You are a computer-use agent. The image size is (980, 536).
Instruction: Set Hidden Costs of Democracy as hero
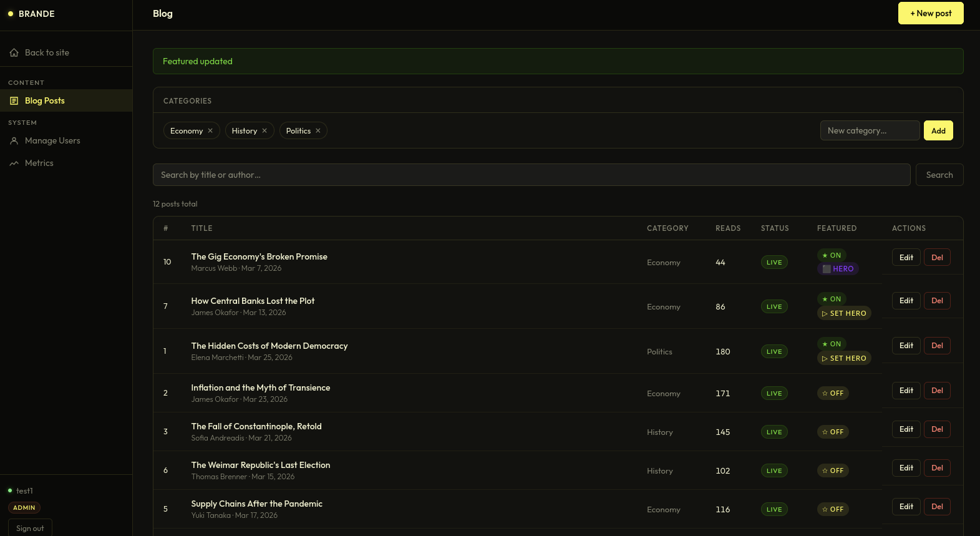click(844, 359)
